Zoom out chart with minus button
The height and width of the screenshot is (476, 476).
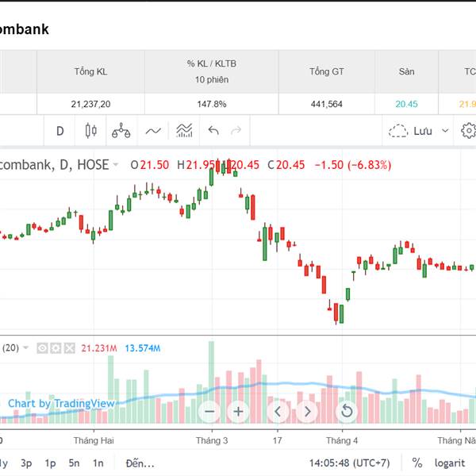coord(209,412)
